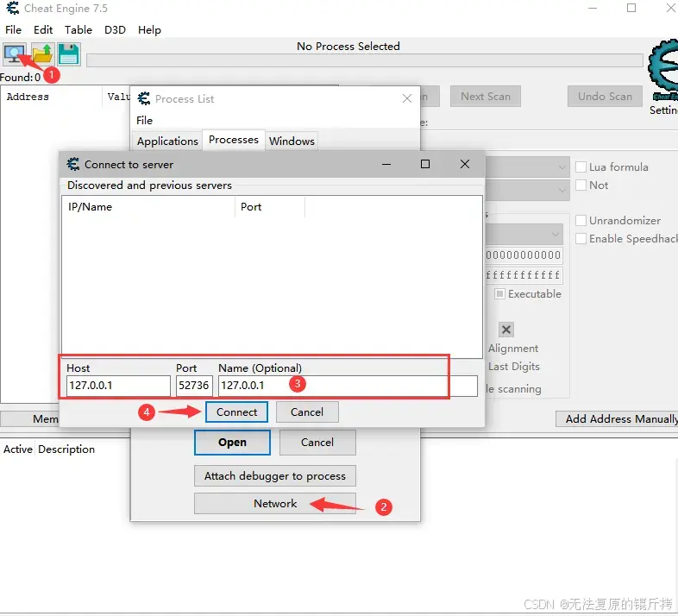Maximize the Cheat Engine main window
678x616 pixels.
coord(631,8)
